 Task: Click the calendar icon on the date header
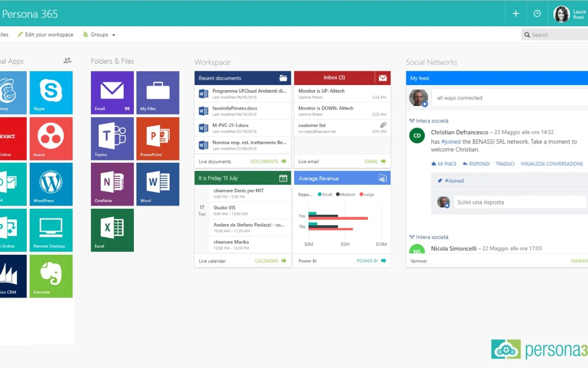[x=283, y=178]
